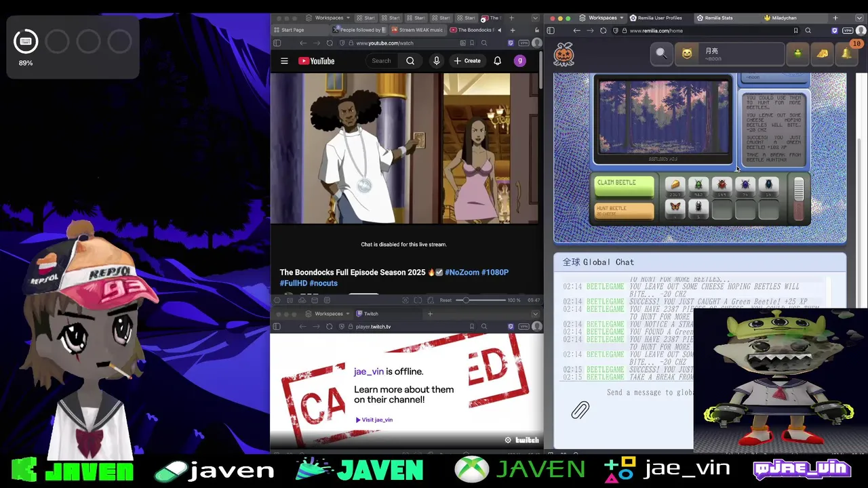This screenshot has width=868, height=488.
Task: Open the 月亮 ~moon profile selector
Action: pyautogui.click(x=730, y=54)
